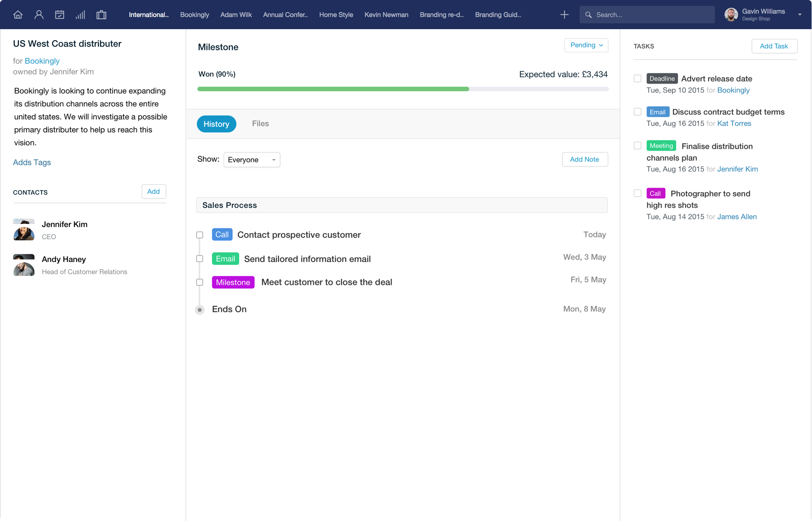The height and width of the screenshot is (521, 812).
Task: Focus the Search input field
Action: pyautogui.click(x=647, y=15)
